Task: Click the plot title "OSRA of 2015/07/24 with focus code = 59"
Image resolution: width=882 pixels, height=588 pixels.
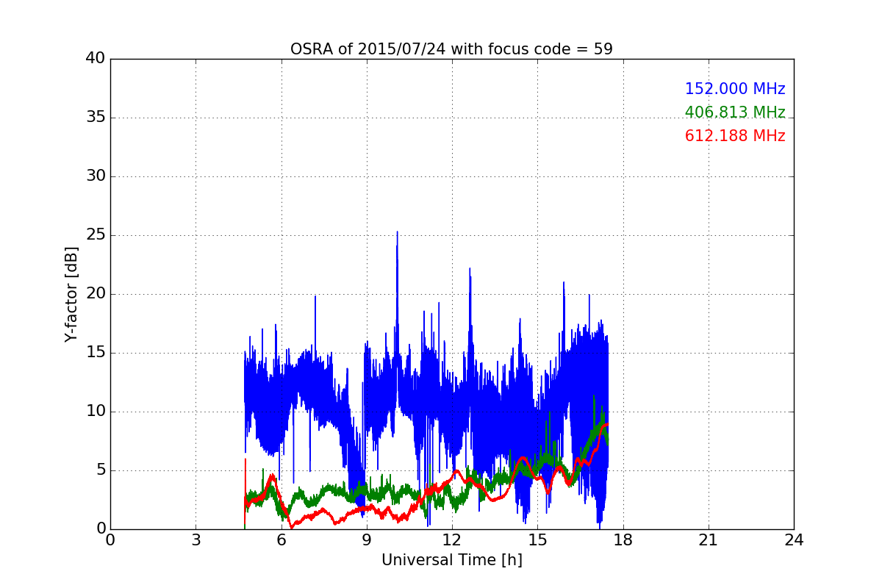Action: click(x=451, y=49)
